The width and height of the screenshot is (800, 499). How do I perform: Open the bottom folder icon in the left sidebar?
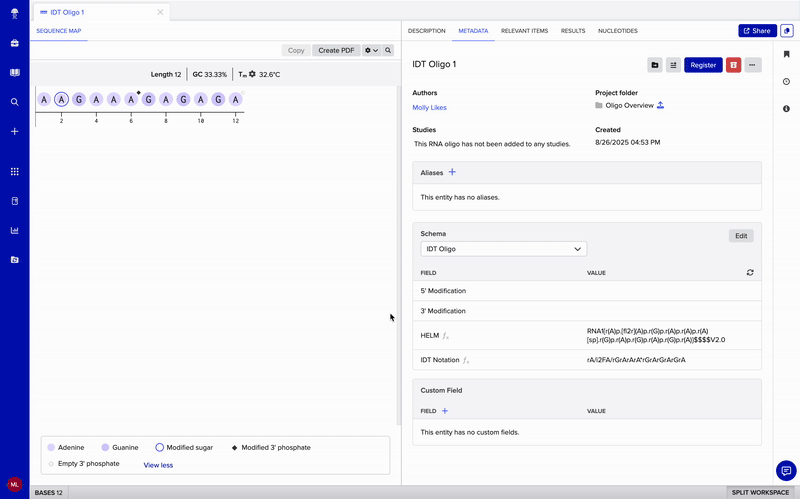click(14, 260)
